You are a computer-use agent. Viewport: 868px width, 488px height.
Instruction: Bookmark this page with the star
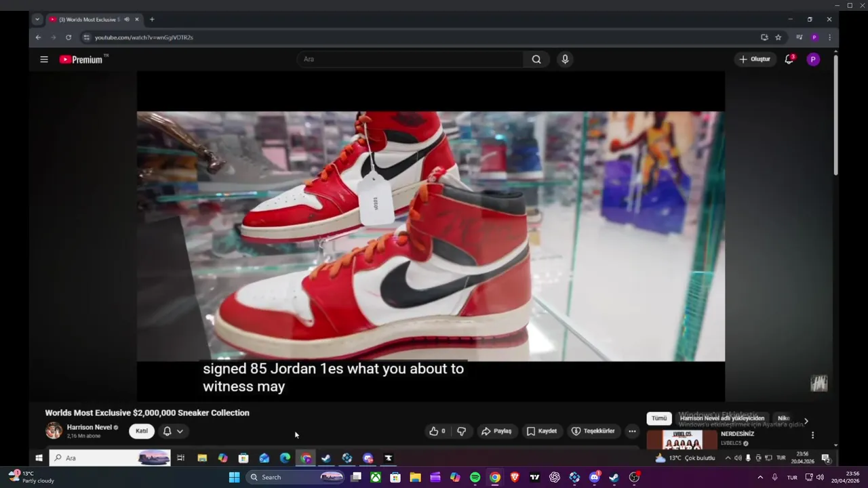click(778, 37)
